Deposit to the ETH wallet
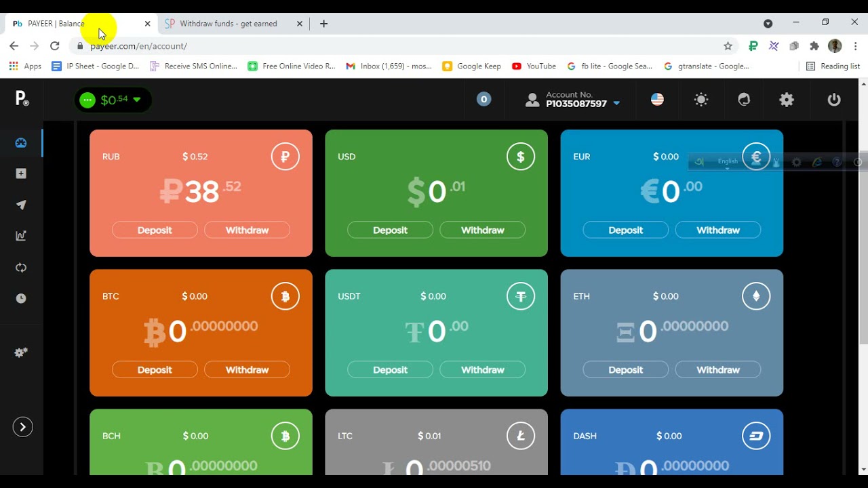This screenshot has height=488, width=868. 625,370
